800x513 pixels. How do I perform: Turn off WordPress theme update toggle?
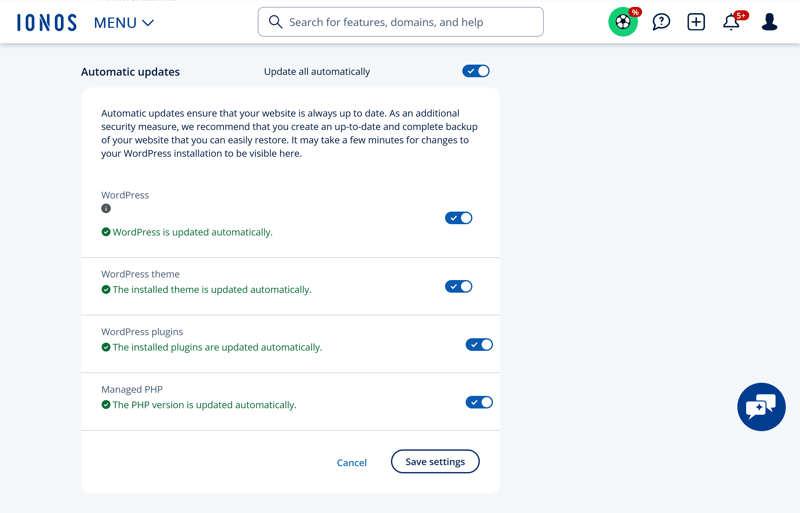459,286
